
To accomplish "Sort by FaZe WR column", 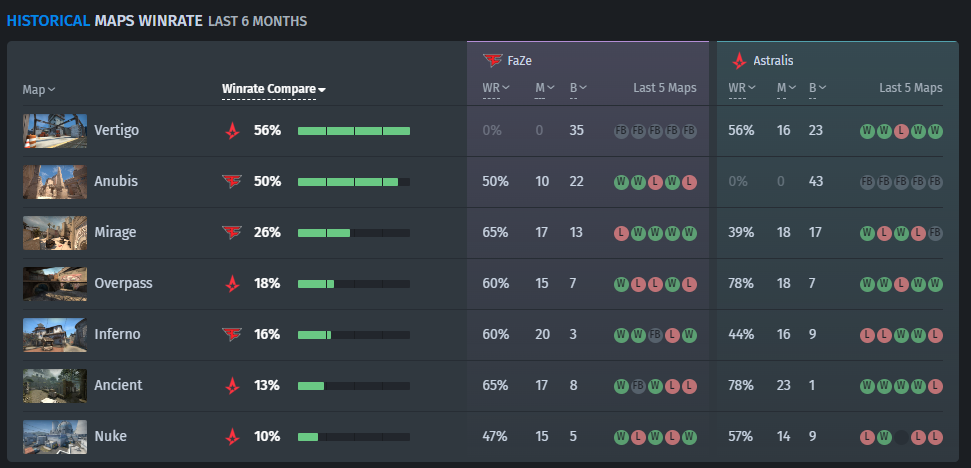I will (496, 88).
